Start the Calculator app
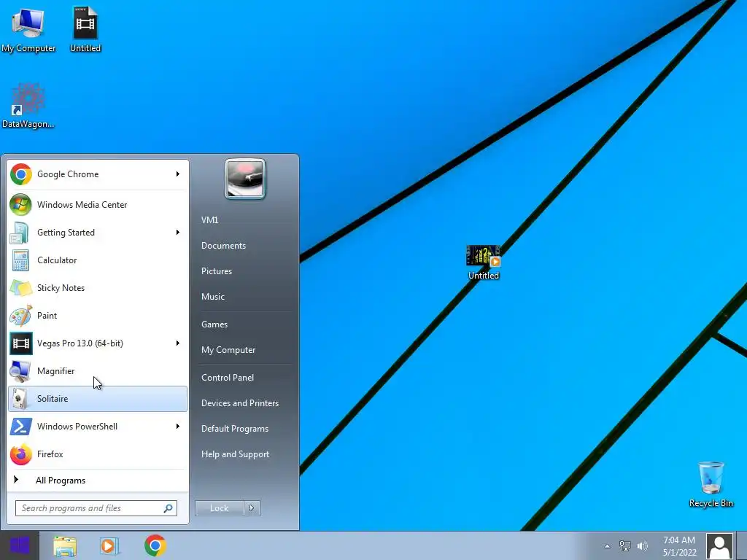Viewport: 747px width, 560px height. (98, 260)
